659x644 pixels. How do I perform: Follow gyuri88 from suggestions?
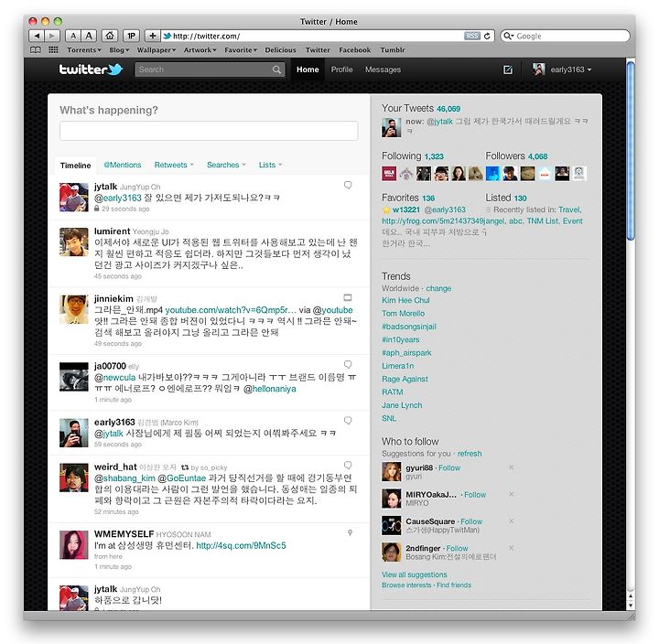449,467
